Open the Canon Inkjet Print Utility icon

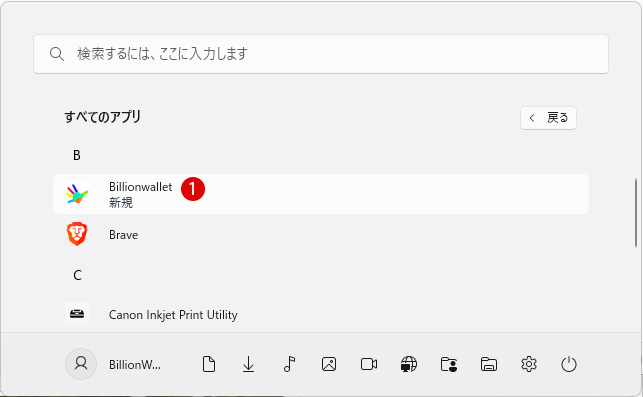(x=77, y=314)
